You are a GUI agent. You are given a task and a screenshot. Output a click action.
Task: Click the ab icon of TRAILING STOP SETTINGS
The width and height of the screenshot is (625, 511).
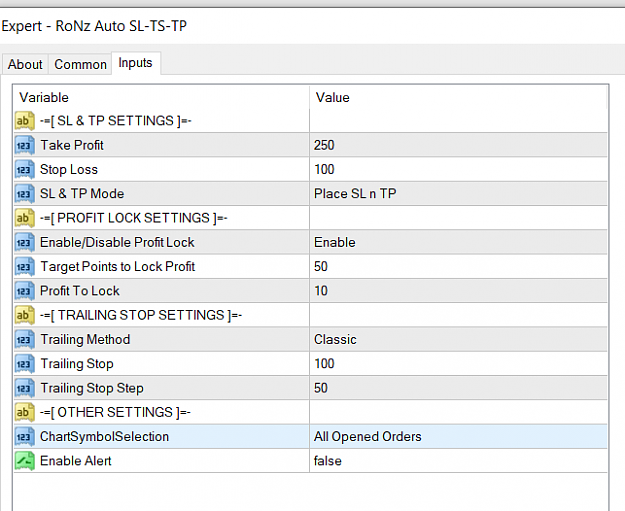point(24,315)
